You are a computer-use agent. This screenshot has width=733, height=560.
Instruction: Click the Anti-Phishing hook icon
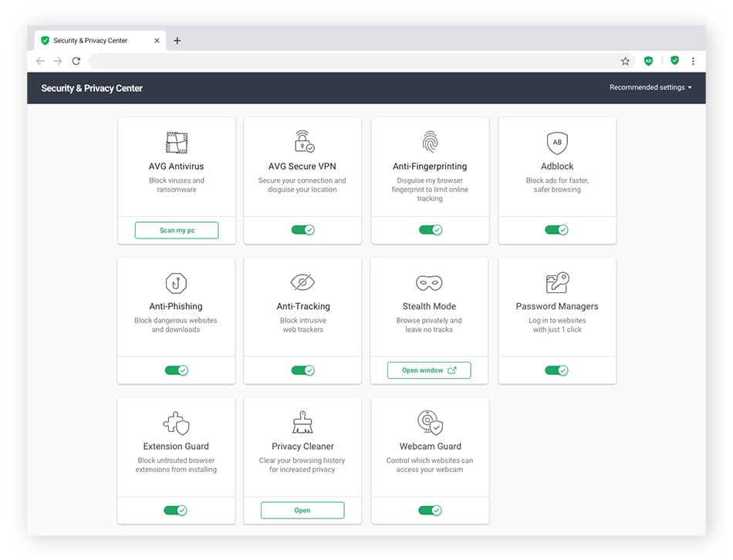(x=176, y=283)
